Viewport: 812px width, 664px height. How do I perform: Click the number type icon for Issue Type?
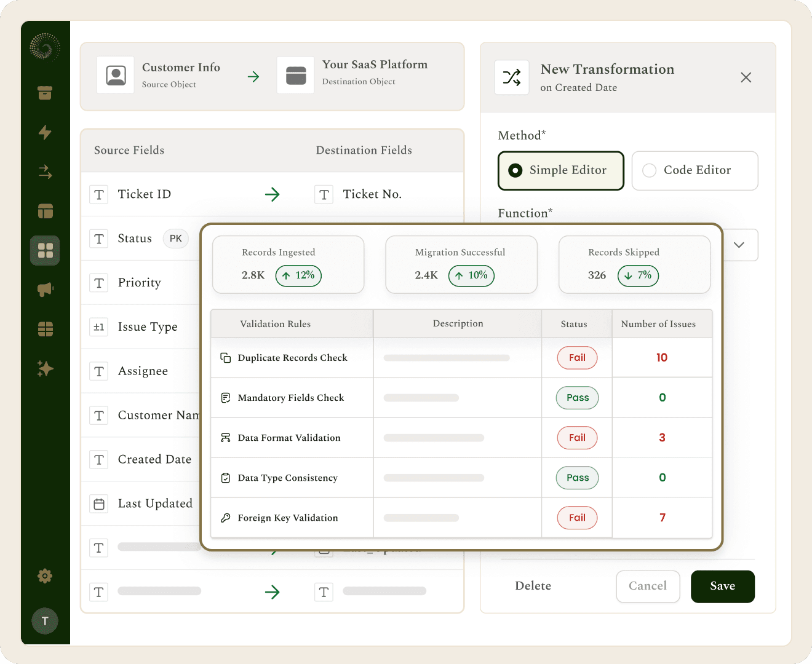99,327
